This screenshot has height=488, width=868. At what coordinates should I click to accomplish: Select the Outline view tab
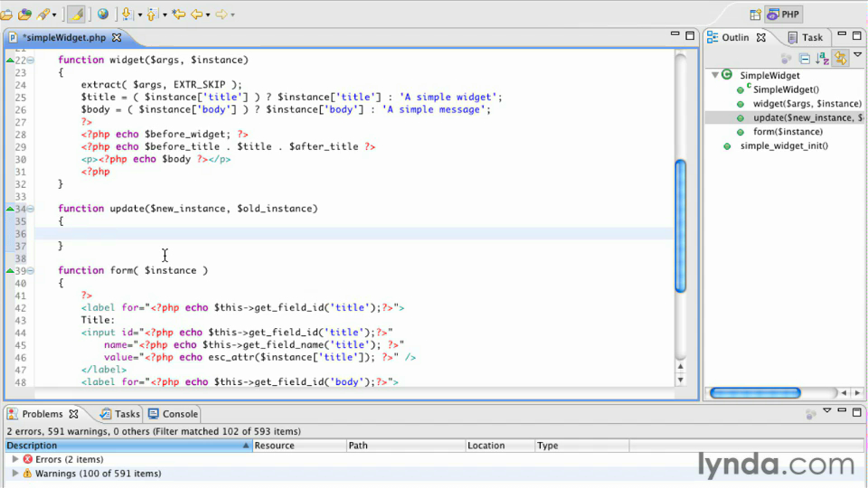(x=735, y=38)
